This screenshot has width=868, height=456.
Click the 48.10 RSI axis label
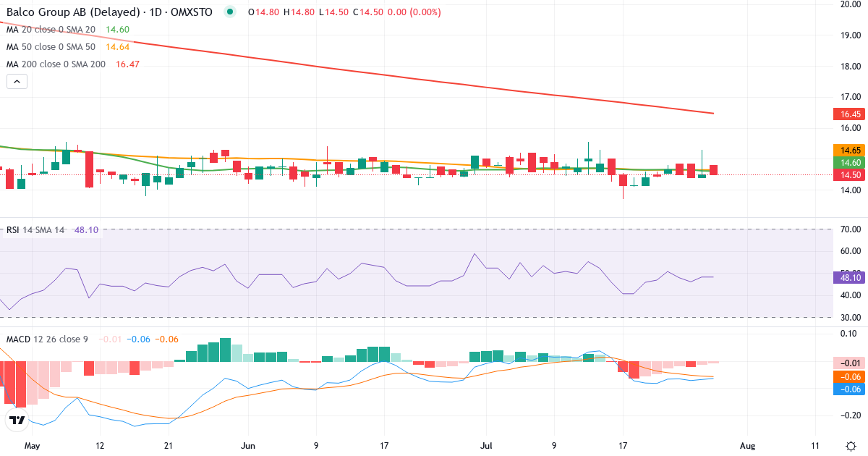[x=848, y=277]
